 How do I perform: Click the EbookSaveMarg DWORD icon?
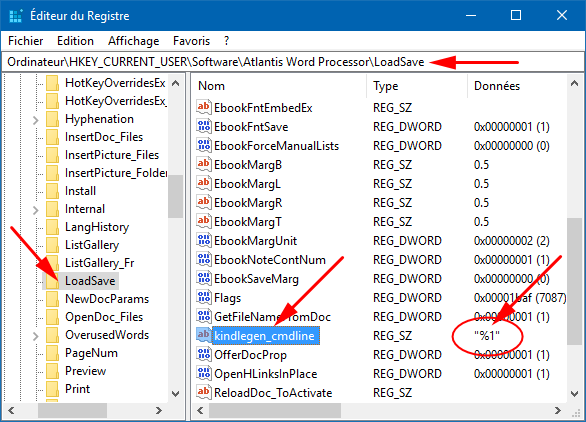point(203,278)
